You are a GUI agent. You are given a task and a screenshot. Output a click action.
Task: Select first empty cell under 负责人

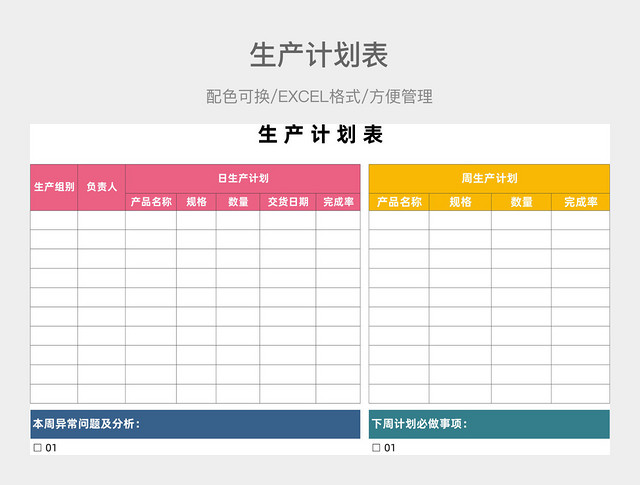point(102,220)
